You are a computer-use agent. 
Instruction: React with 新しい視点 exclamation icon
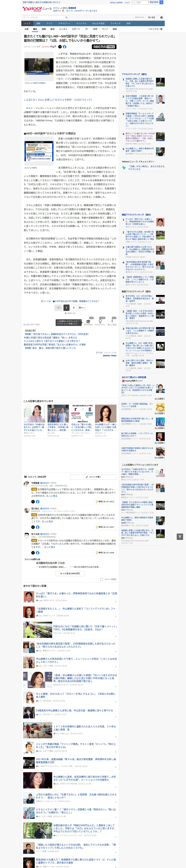pos(112,321)
